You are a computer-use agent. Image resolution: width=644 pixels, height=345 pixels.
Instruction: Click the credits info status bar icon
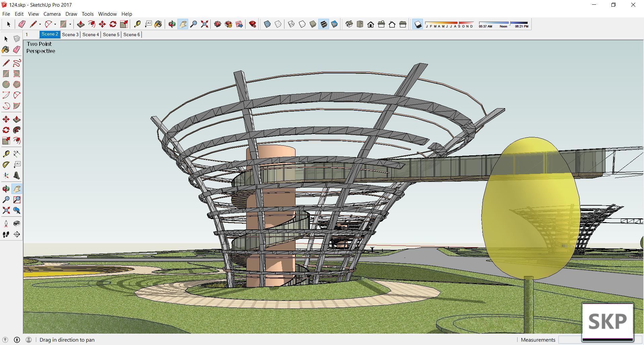tap(17, 340)
